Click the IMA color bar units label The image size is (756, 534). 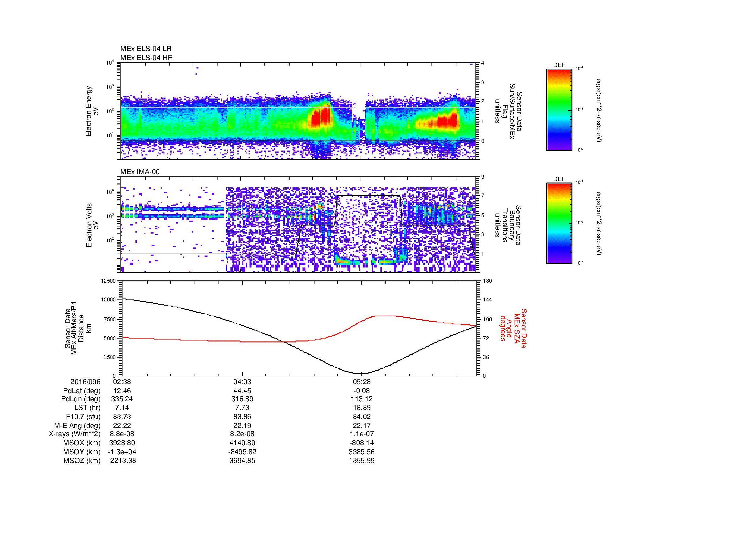pyautogui.click(x=600, y=224)
